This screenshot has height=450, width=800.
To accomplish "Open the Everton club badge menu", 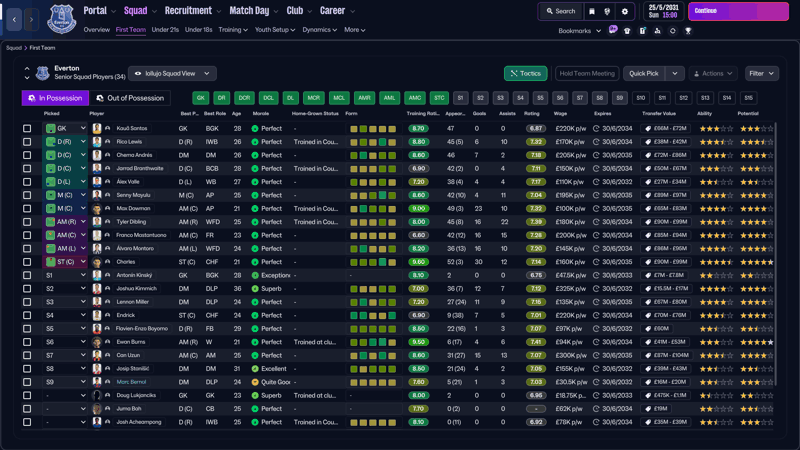I will [x=61, y=19].
